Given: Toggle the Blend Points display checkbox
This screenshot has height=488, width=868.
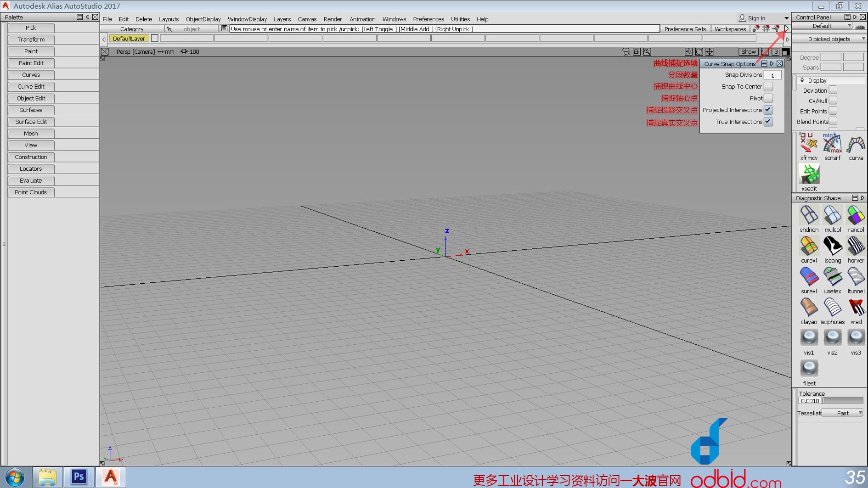Looking at the screenshot, I should coord(833,122).
